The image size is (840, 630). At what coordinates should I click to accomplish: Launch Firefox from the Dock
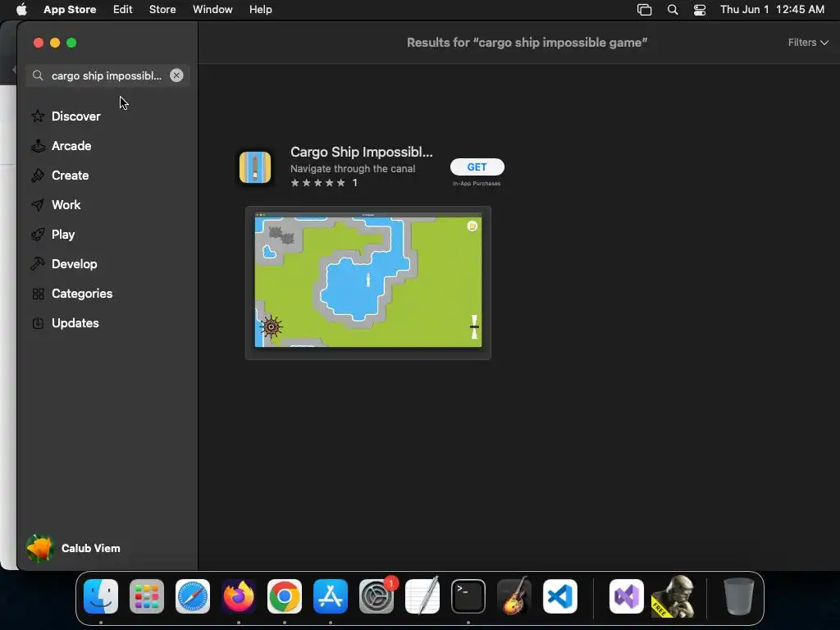click(x=239, y=596)
